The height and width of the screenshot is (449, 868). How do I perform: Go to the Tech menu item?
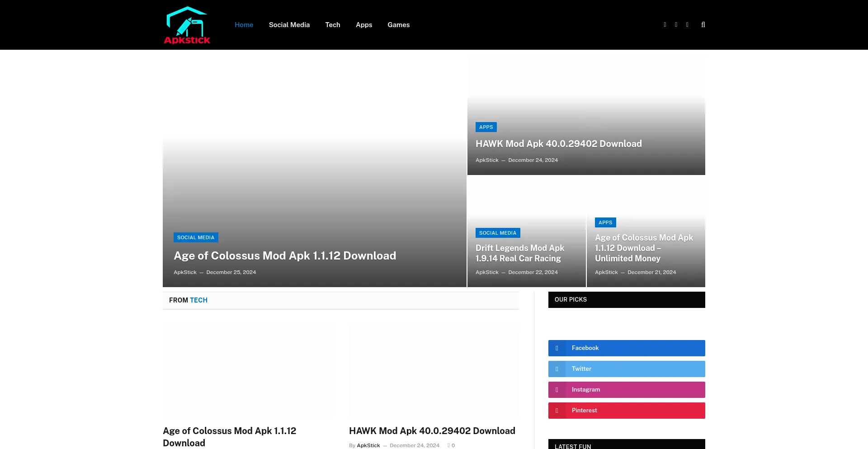tap(333, 25)
